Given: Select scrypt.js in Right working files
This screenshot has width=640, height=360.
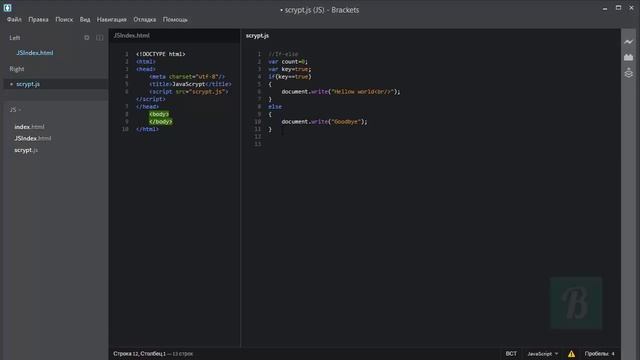Looking at the screenshot, I should [28, 84].
